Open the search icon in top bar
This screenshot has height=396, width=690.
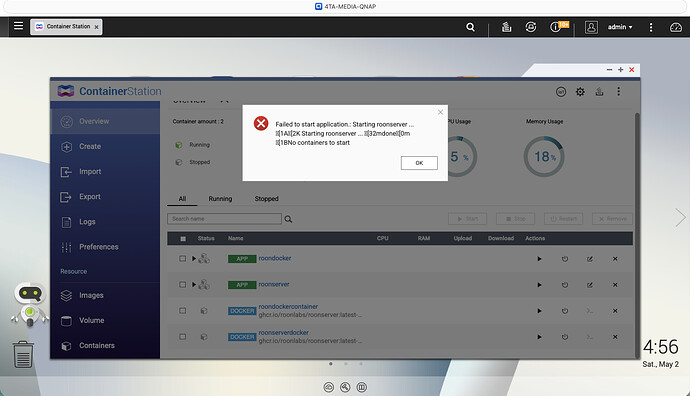click(x=470, y=27)
